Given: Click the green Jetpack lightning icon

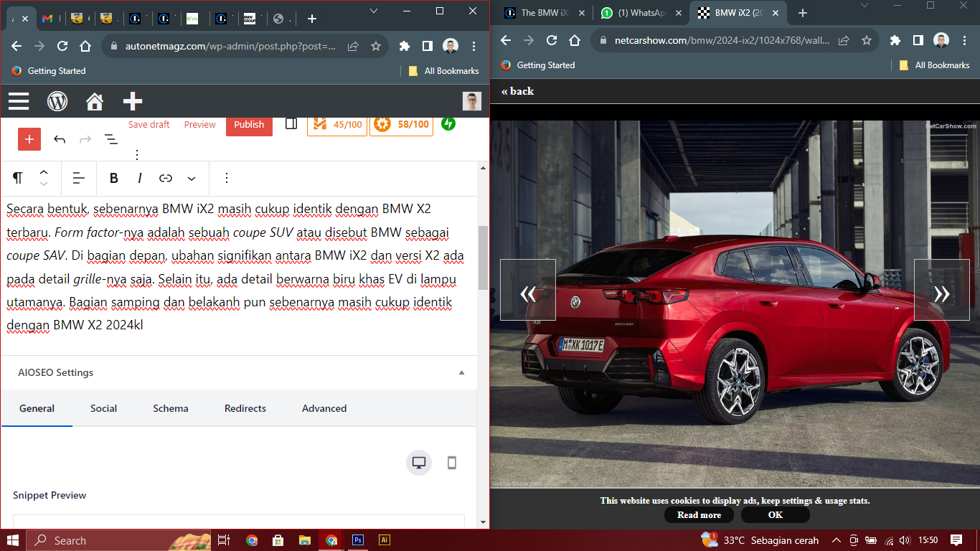Looking at the screenshot, I should click(x=448, y=123).
